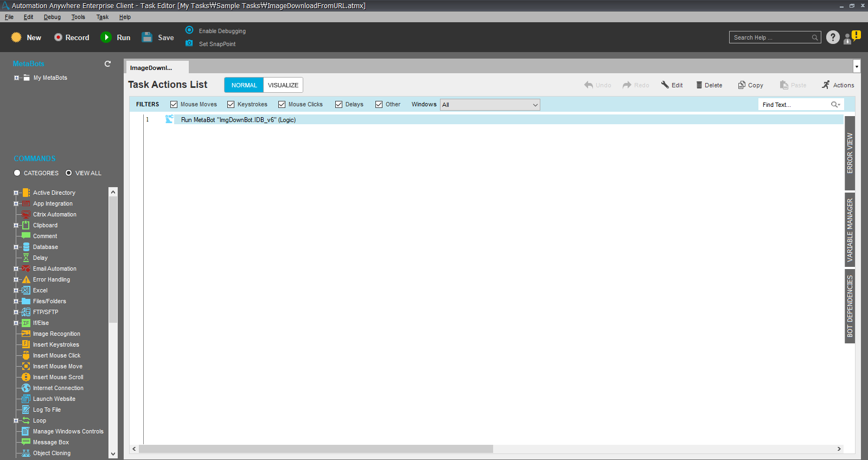Click the Edit wrench icon
The width and height of the screenshot is (868, 460).
pos(665,85)
